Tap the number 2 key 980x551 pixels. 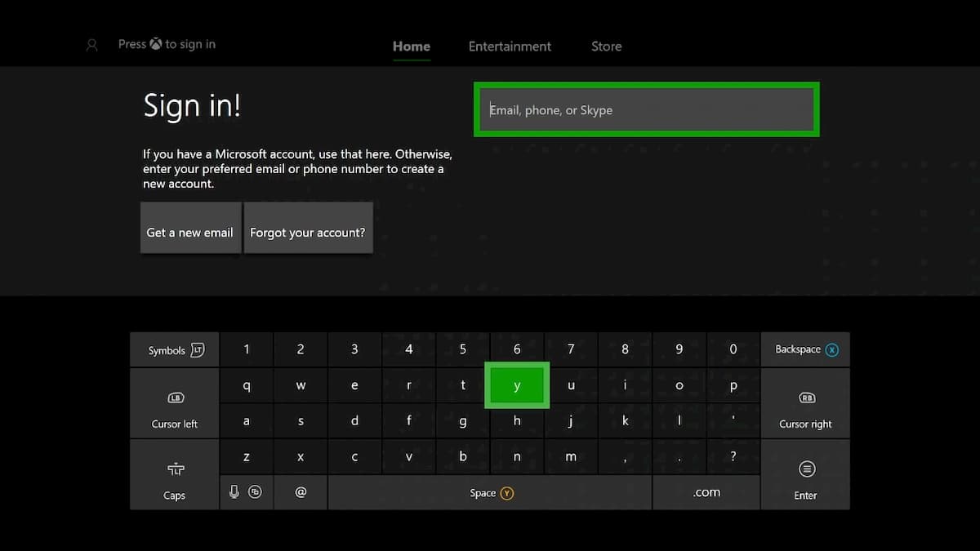(301, 349)
